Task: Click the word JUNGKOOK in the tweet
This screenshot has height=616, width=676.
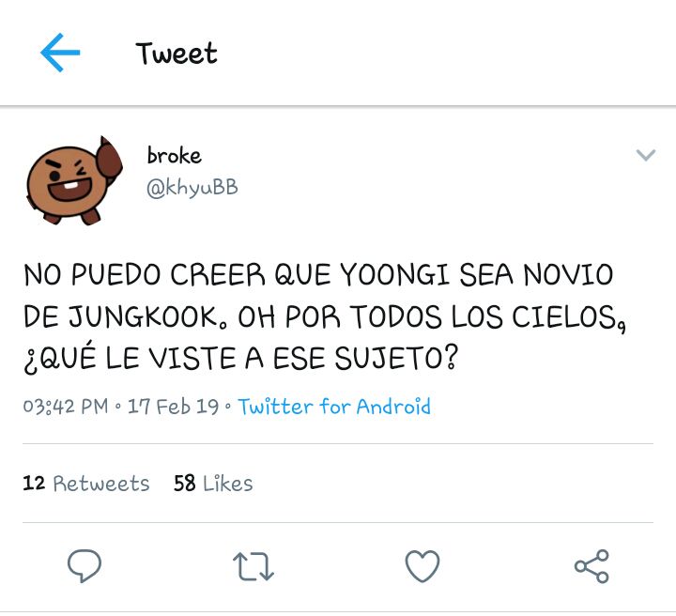Action: (x=144, y=316)
